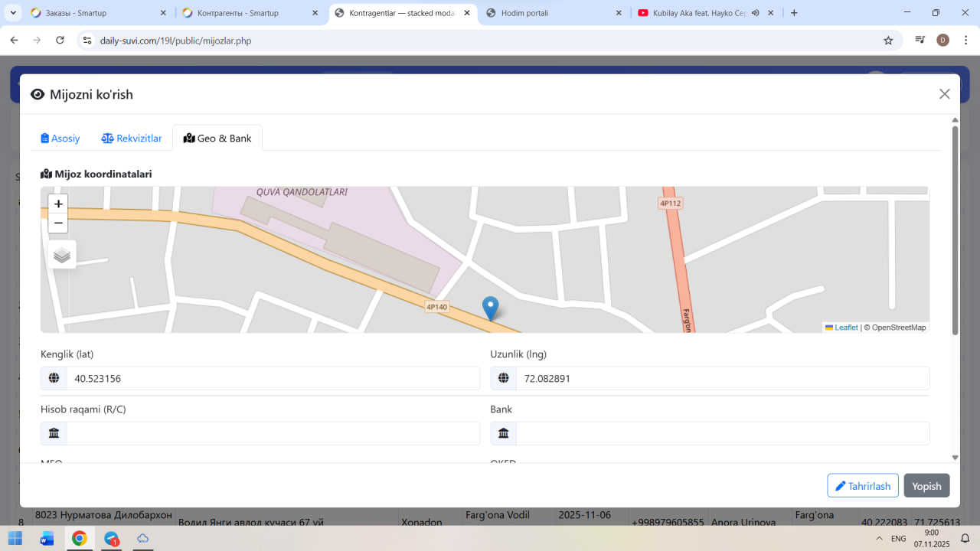Click the Hisob raqami (R/C) field

pyautogui.click(x=272, y=433)
